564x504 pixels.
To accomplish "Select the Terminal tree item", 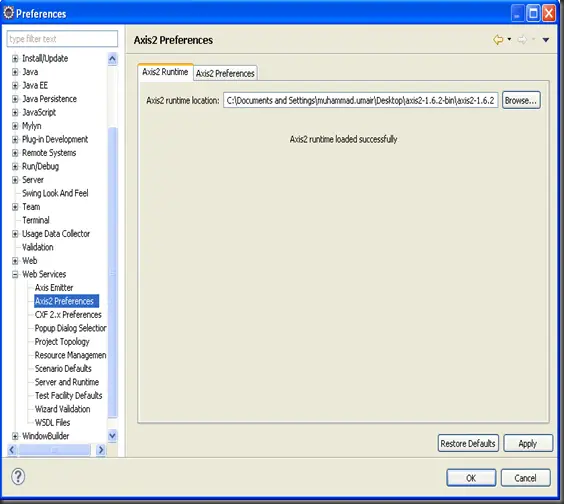I will 36,220.
